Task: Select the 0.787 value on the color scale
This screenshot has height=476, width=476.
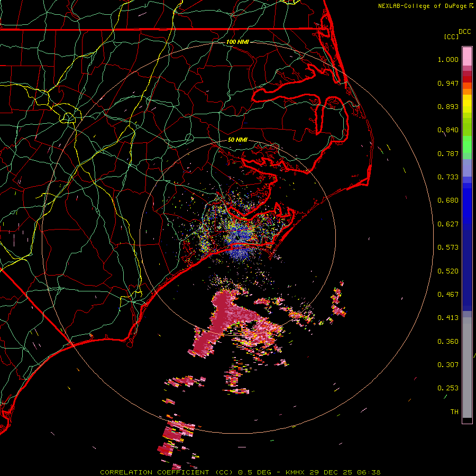Action: coord(448,153)
